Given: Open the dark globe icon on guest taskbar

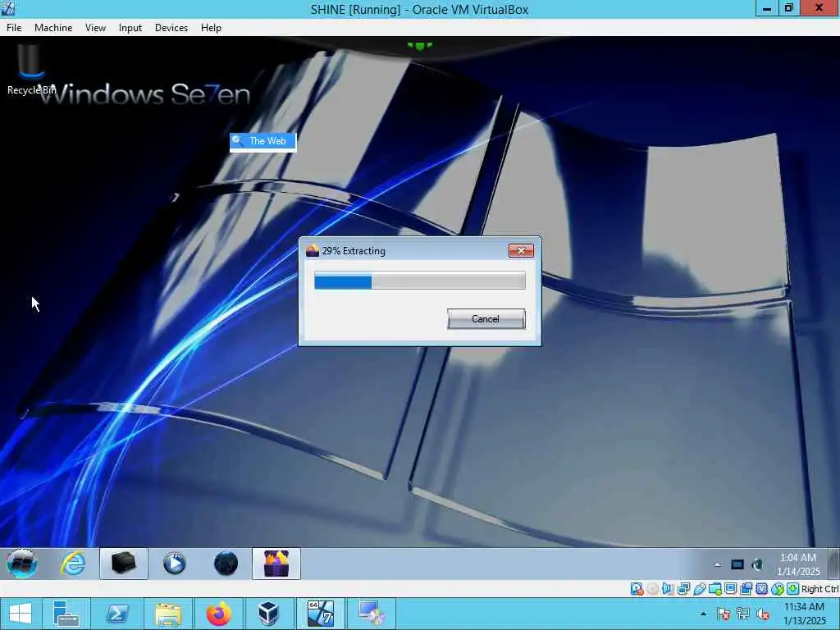Looking at the screenshot, I should pos(226,564).
